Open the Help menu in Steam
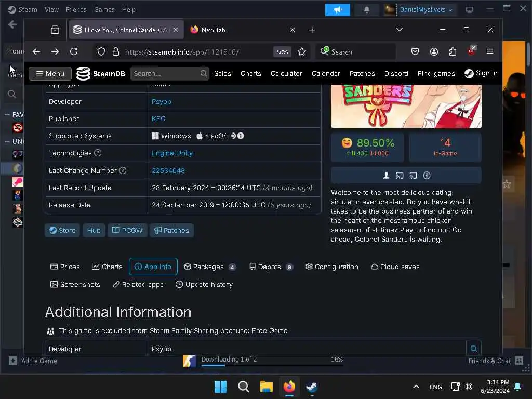 tap(129, 9)
